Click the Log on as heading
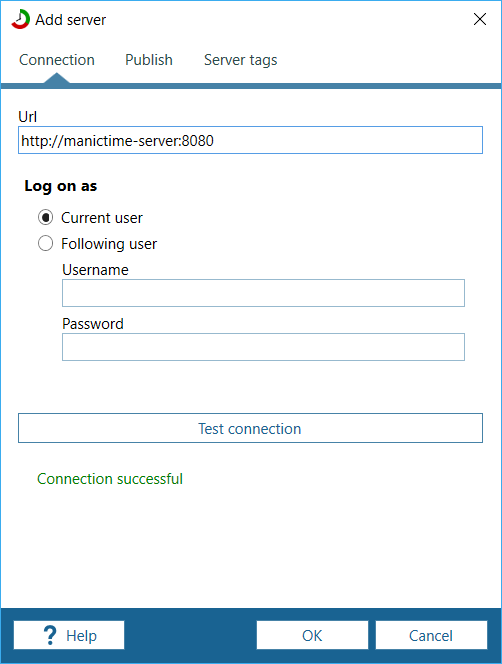This screenshot has width=502, height=664. pyautogui.click(x=61, y=186)
